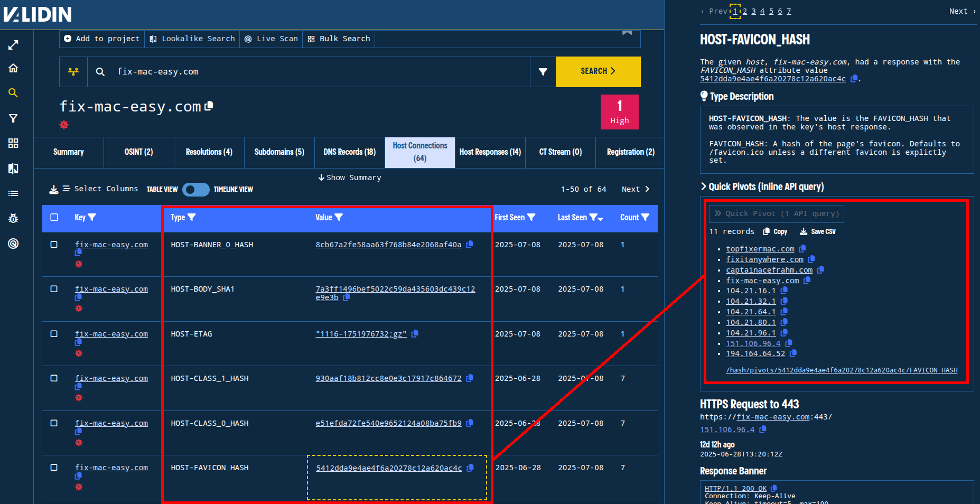Check the HOST-CLASS_0_HASH row checkbox
The height and width of the screenshot is (504, 980).
click(x=54, y=423)
